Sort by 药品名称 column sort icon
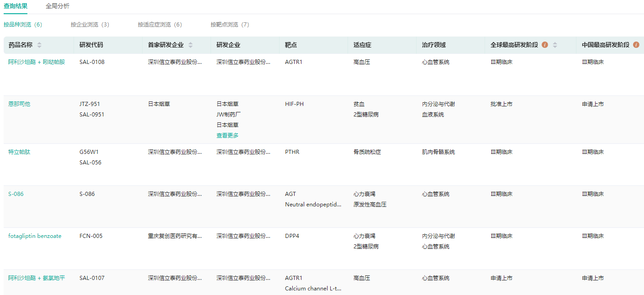The height and width of the screenshot is (295, 644). (x=39, y=45)
